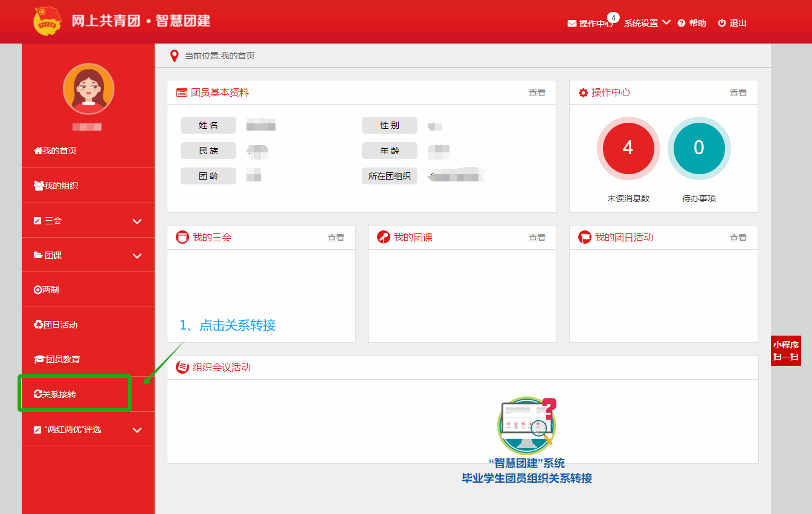812x514 pixels.
Task: Click the 帮助 help link
Action: 692,23
